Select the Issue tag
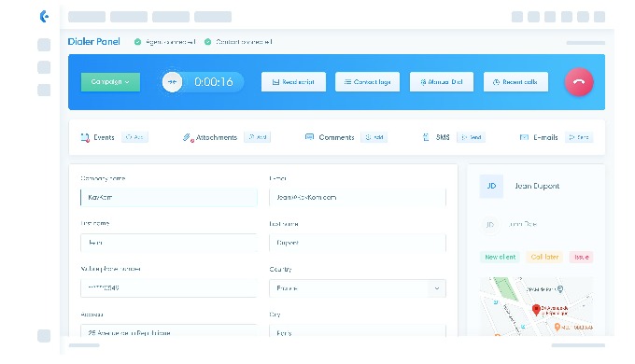Viewport: 635px width, 364px height. 581,257
